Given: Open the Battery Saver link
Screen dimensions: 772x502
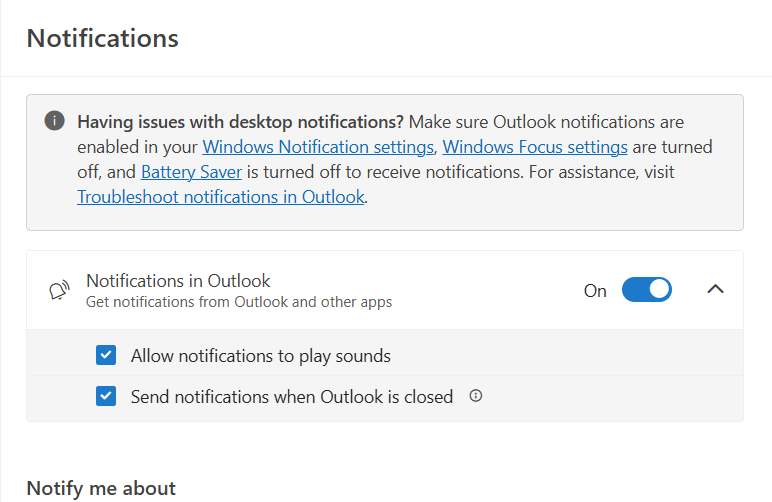Looking at the screenshot, I should coord(192,172).
